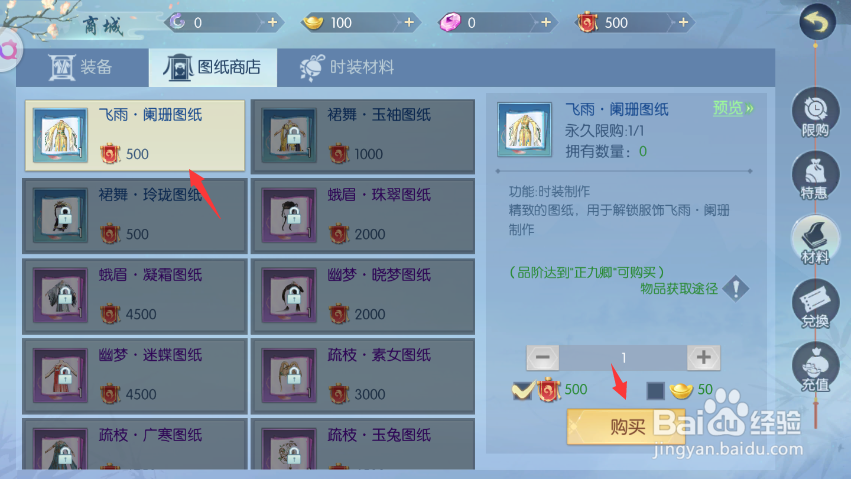
Task: Enable the 50 gold ingot payment checkbox
Action: pyautogui.click(x=655, y=390)
